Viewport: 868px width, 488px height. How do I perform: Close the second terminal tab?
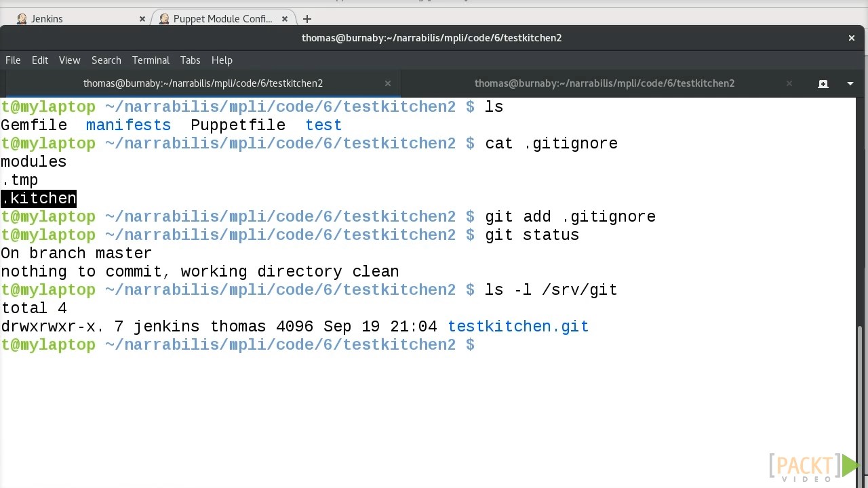[x=789, y=83]
